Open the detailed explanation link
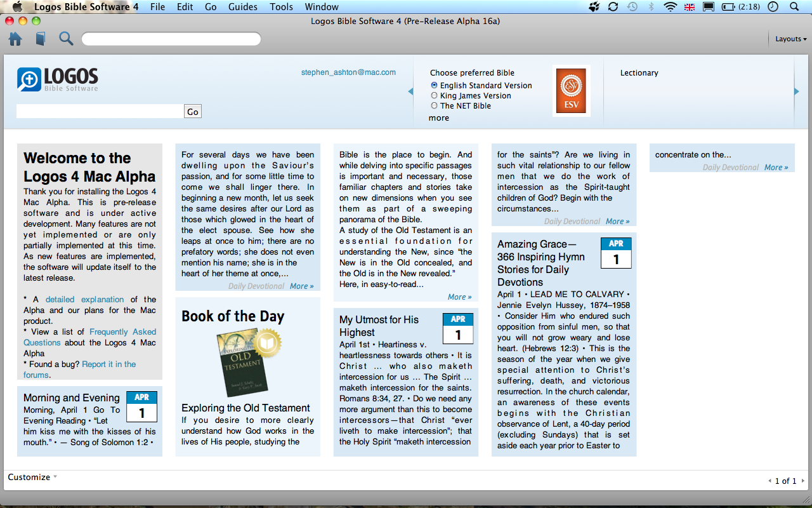Viewport: 812px width, 508px height. (84, 299)
